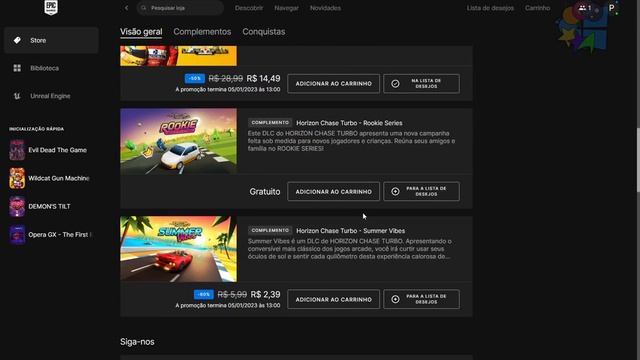Click wishlist plus icon for Rookie Series
Screen dimensions: 640x360
tap(395, 191)
